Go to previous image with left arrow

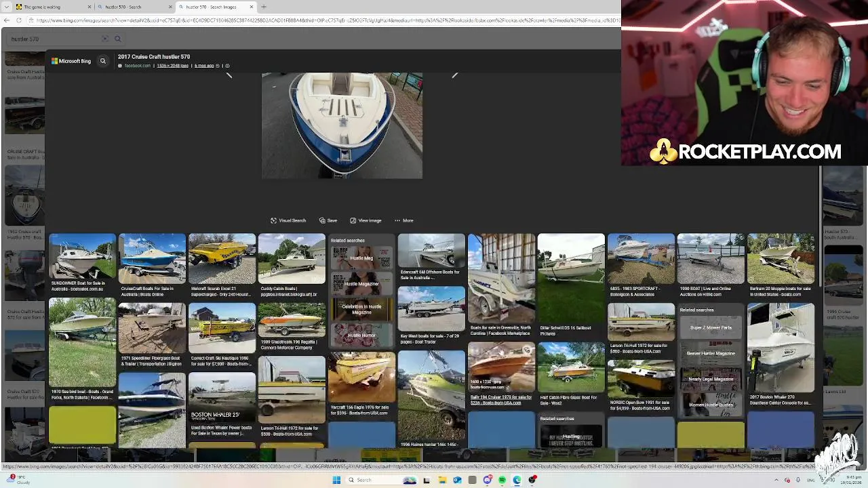tap(229, 75)
